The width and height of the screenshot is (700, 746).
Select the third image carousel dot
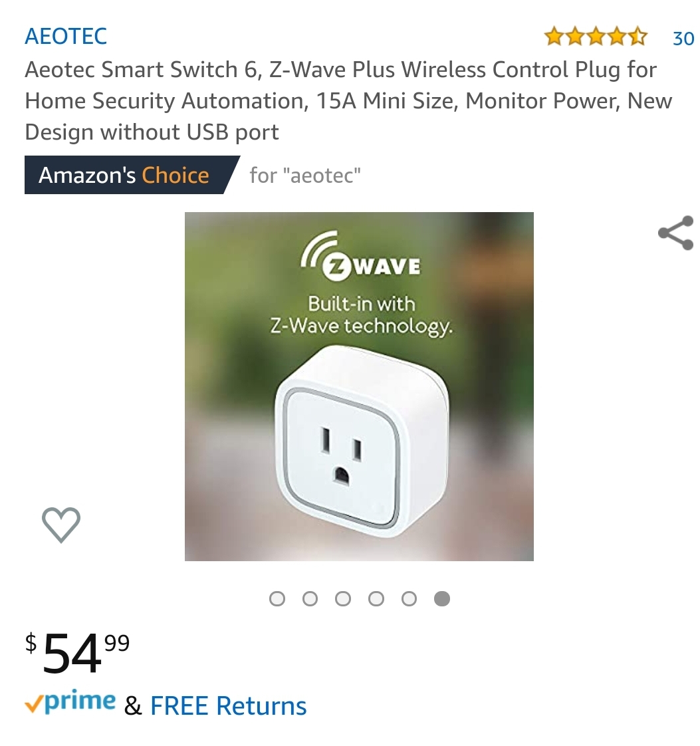coord(343,598)
